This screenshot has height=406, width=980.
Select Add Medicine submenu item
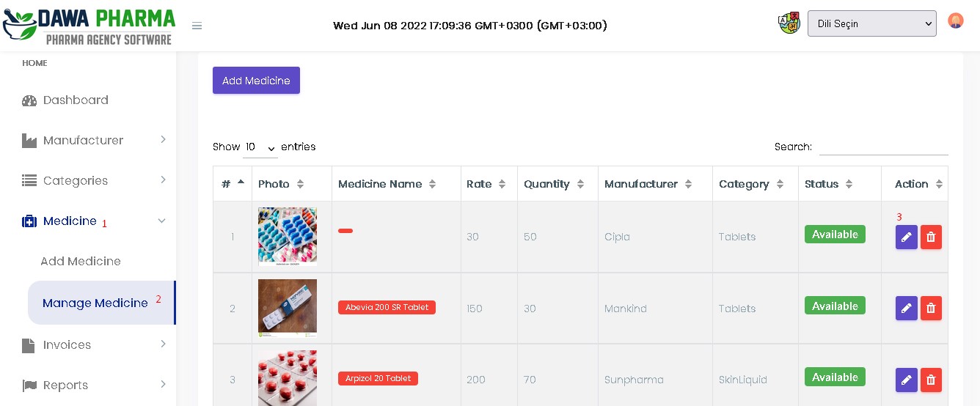pos(81,261)
